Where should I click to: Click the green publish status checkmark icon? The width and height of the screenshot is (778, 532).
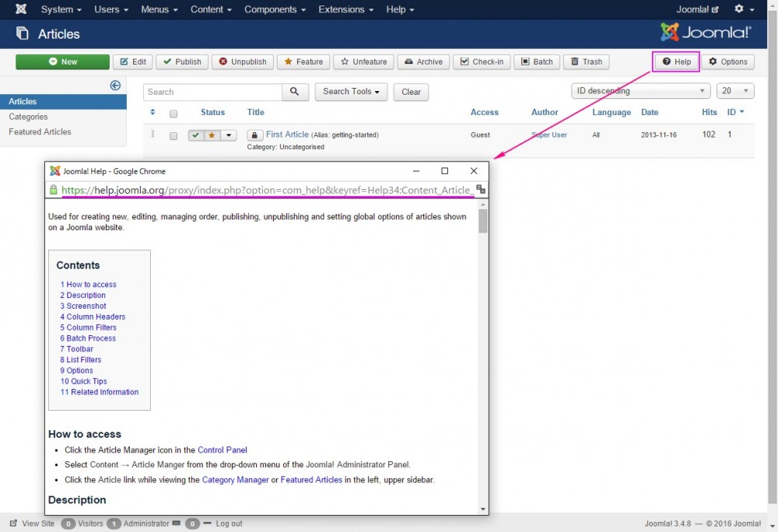pyautogui.click(x=196, y=135)
